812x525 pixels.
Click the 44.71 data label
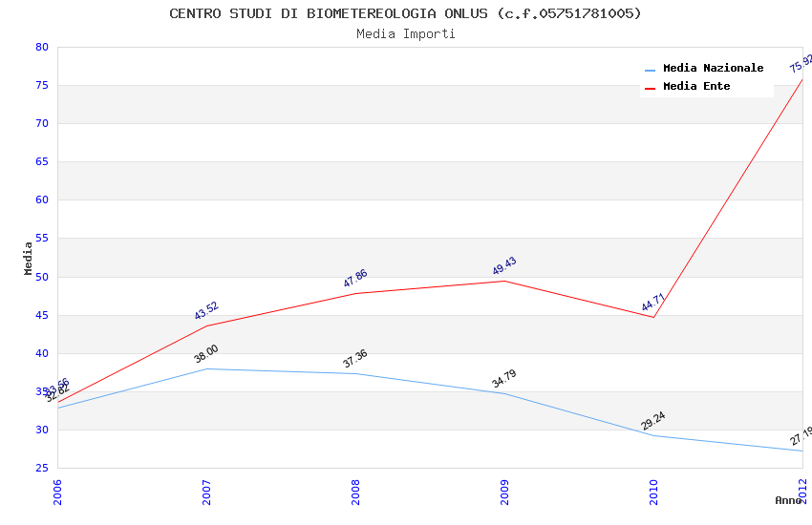[x=653, y=303]
